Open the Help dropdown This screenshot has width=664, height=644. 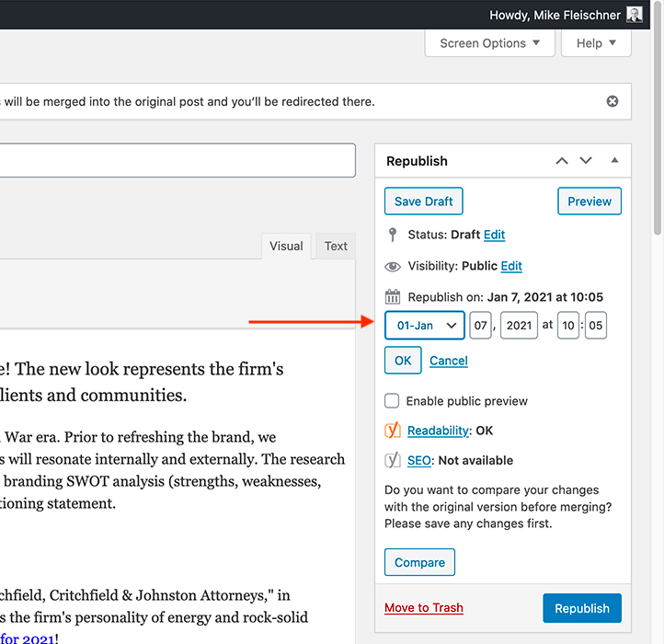[x=596, y=43]
